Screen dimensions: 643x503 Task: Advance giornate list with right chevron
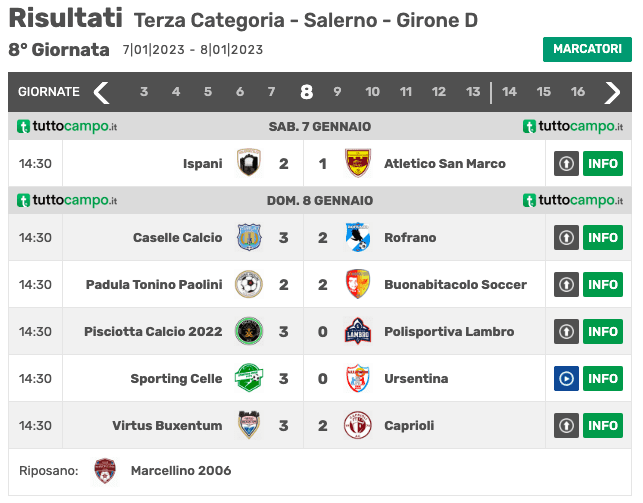pyautogui.click(x=612, y=93)
